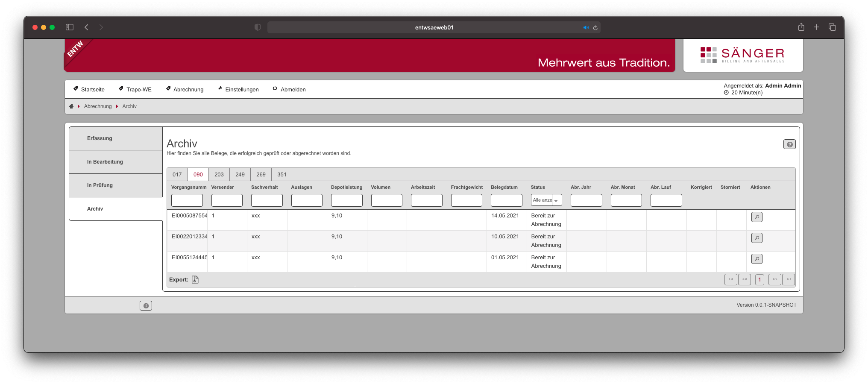
Task: View details for record EI0005087554
Action: pyautogui.click(x=757, y=217)
